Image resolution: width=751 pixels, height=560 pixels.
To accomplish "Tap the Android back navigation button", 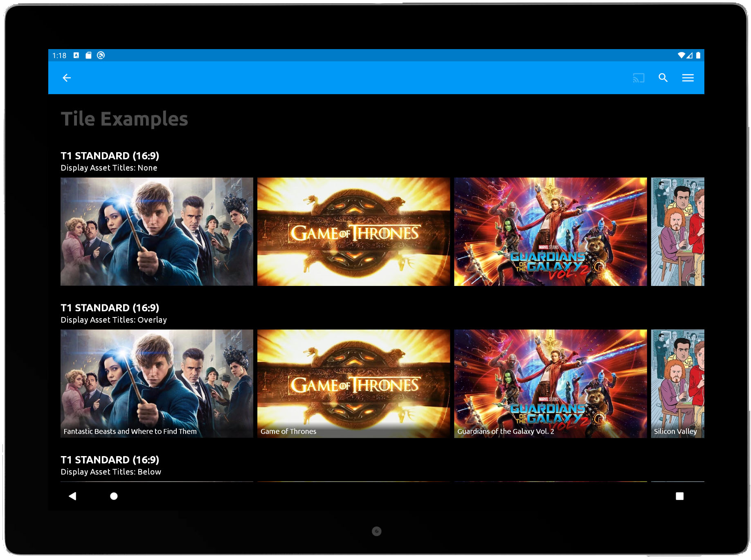I will [x=72, y=496].
